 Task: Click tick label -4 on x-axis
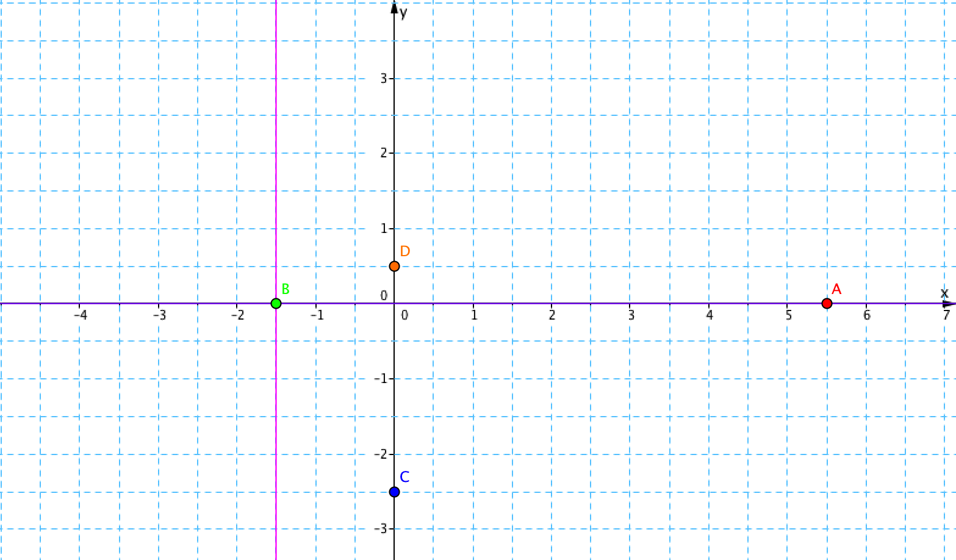81,315
